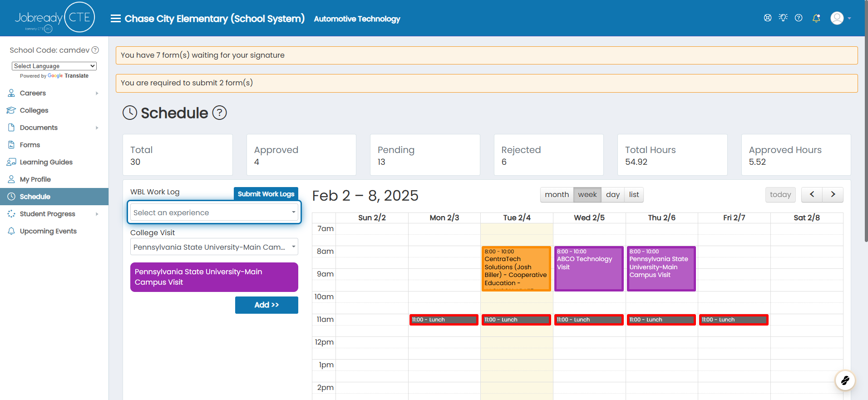This screenshot has width=868, height=400.
Task: Open the help question mark in header
Action: pos(799,18)
